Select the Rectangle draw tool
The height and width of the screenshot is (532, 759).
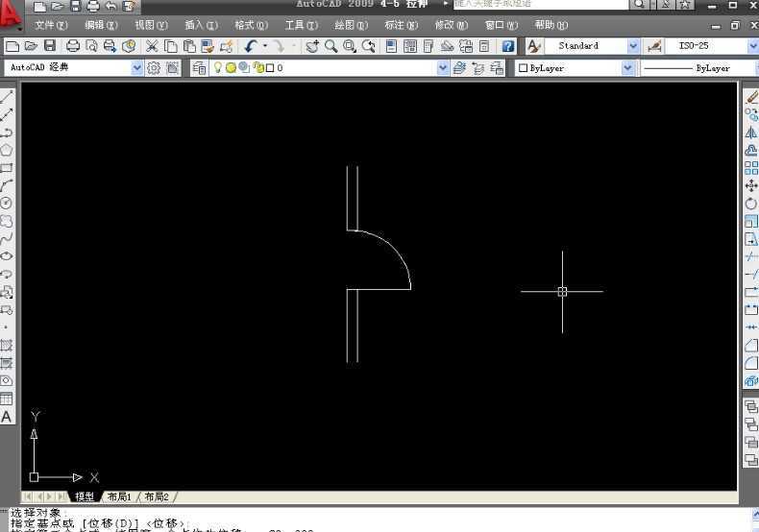[7, 168]
